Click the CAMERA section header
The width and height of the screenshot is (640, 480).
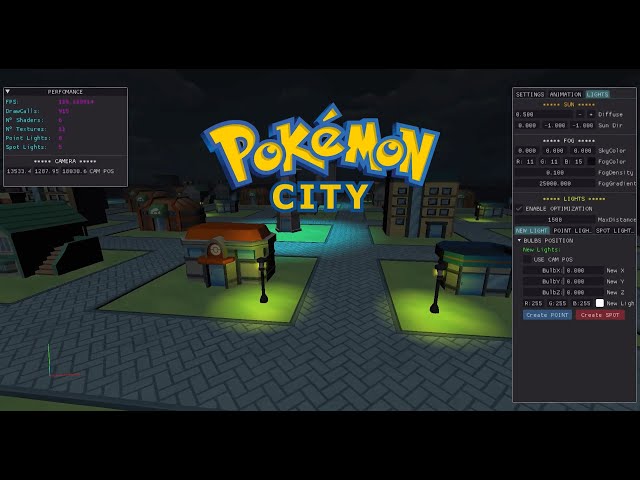click(65, 162)
